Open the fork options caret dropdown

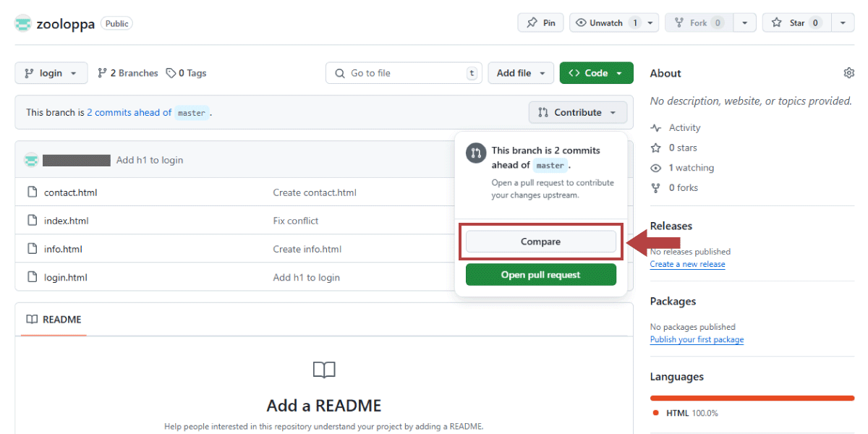pyautogui.click(x=744, y=23)
